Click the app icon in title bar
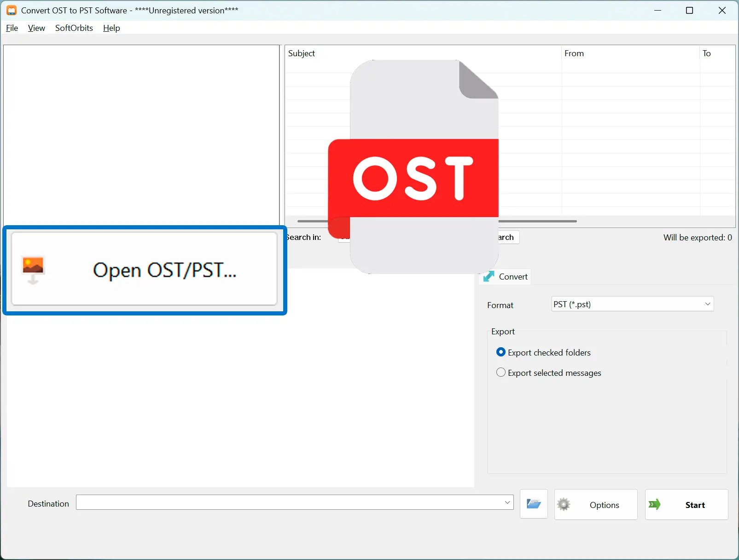This screenshot has width=739, height=560. tap(12, 10)
